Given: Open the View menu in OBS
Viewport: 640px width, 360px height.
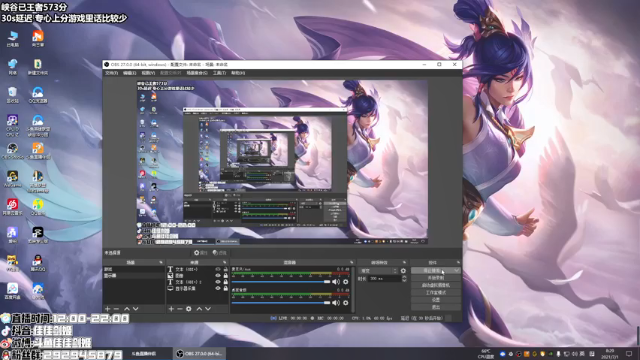Looking at the screenshot, I should tap(148, 73).
